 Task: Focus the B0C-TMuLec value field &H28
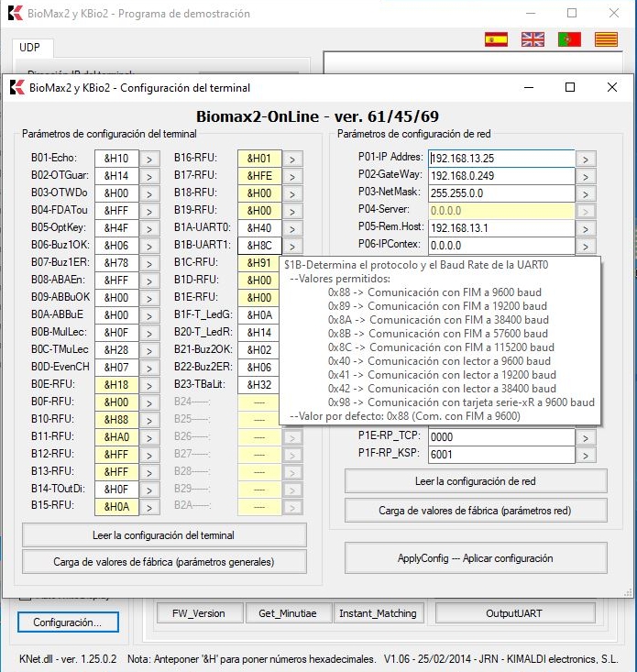116,350
